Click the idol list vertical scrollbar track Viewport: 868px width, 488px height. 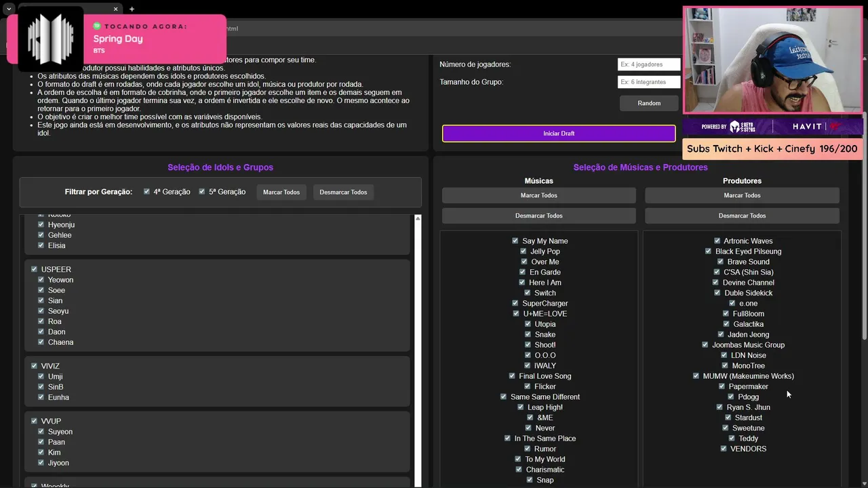point(418,350)
